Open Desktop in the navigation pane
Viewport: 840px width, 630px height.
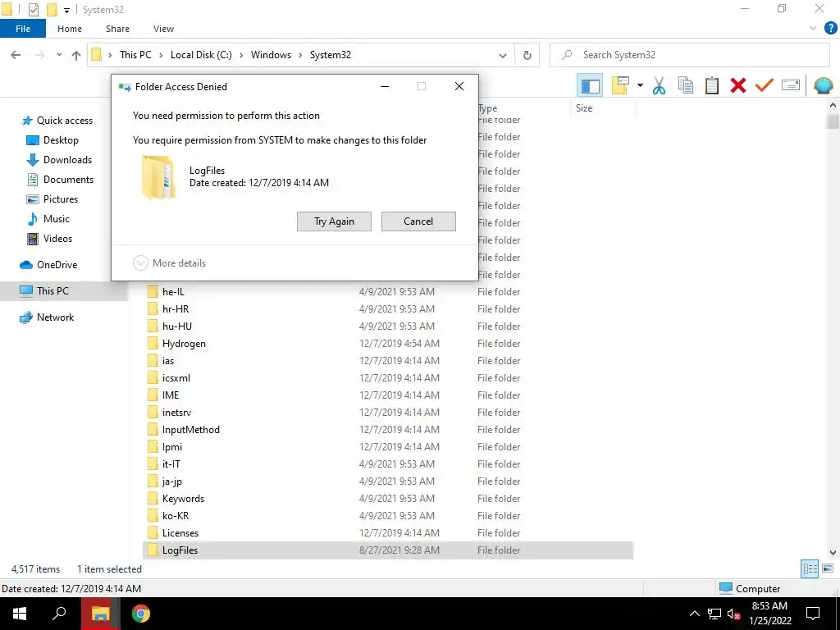tap(52, 140)
